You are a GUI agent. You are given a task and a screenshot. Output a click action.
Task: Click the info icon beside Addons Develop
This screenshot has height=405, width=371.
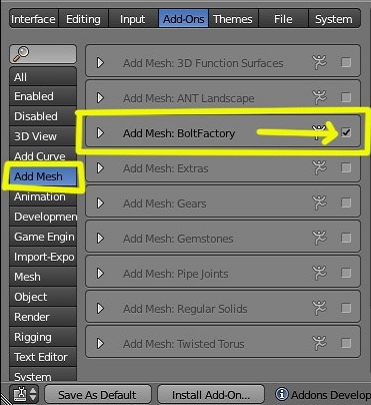coord(281,394)
